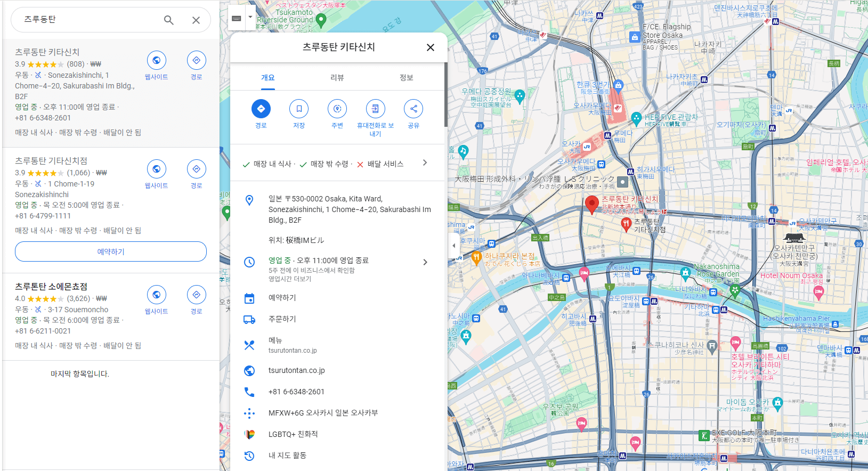Click the history clock icon by 내 지도 활동
Viewport: 868px width, 471px height.
click(249, 456)
